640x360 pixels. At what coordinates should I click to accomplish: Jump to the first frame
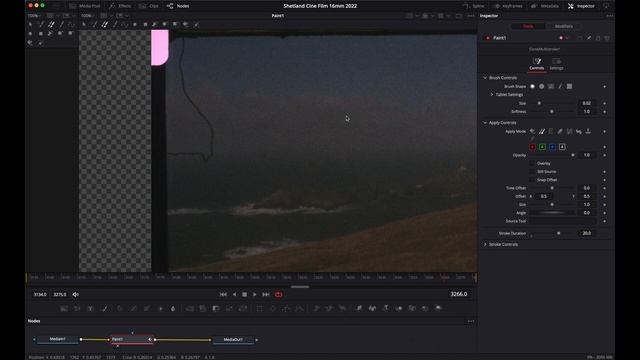[x=223, y=294]
